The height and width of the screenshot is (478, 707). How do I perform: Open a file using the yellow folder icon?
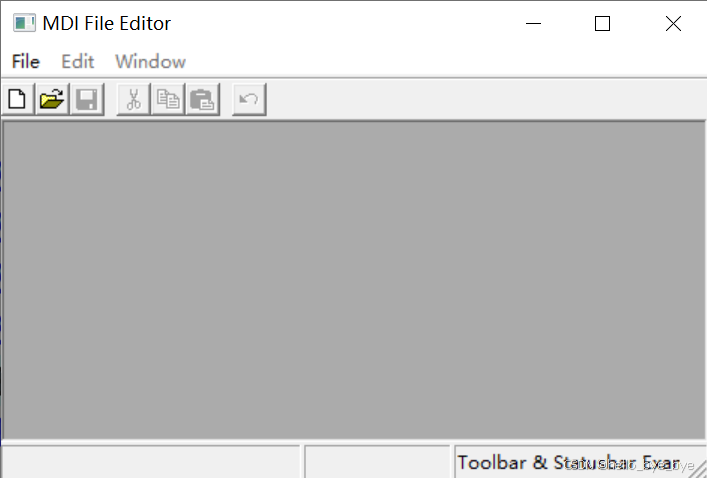[x=52, y=99]
